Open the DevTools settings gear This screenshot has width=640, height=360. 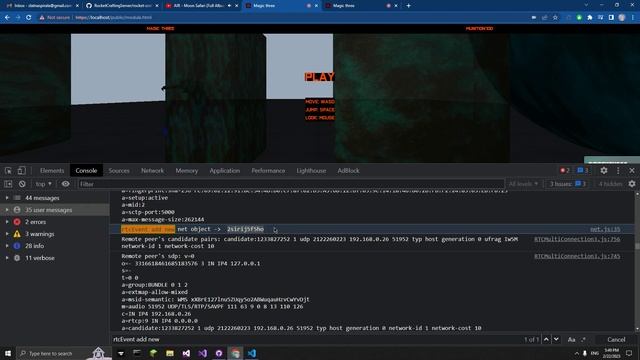604,171
